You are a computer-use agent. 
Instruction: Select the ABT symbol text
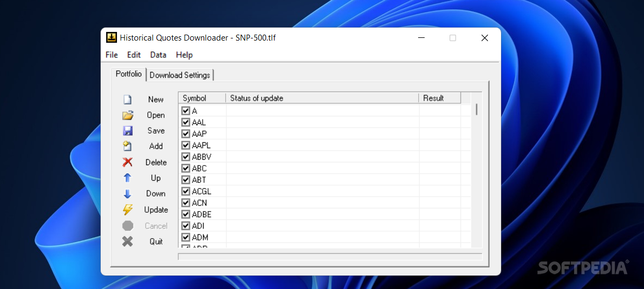tap(199, 180)
